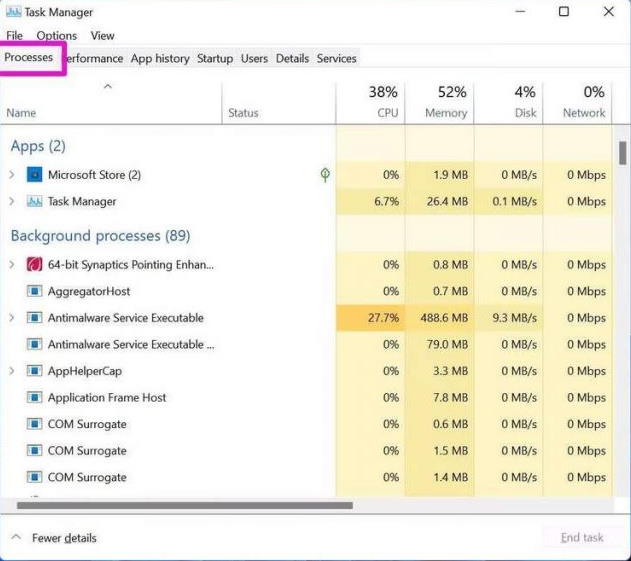The height and width of the screenshot is (561, 631).
Task: Click the AppHelperCap process icon
Action: 34,371
